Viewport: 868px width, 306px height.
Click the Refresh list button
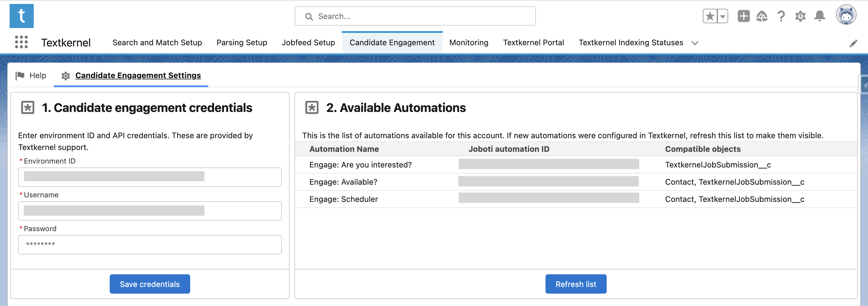pos(576,284)
